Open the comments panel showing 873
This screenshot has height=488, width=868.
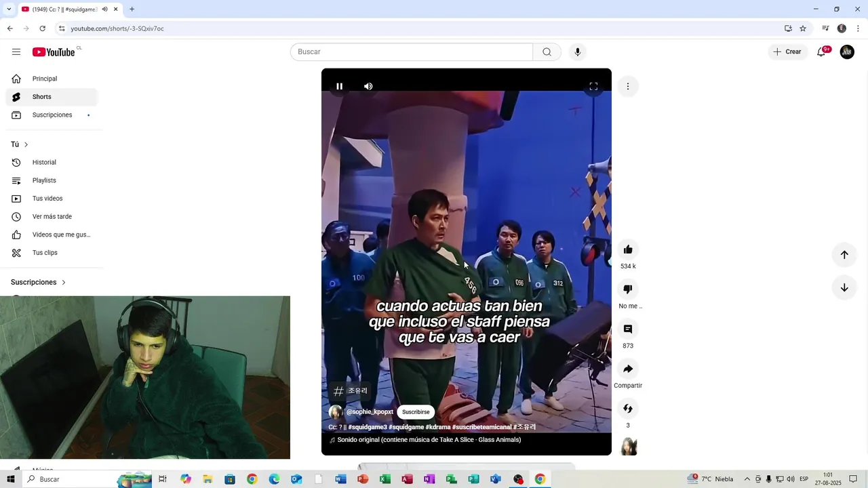coord(628,329)
